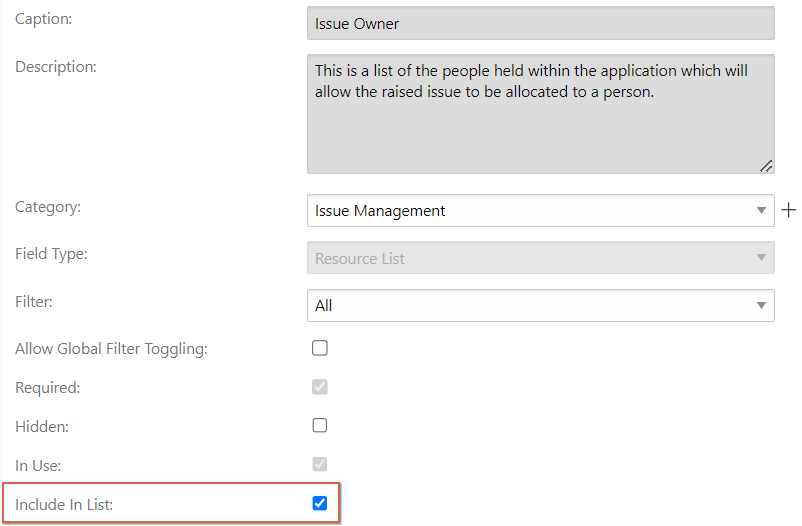Click the Category label
The width and height of the screenshot is (802, 526).
pyautogui.click(x=48, y=207)
